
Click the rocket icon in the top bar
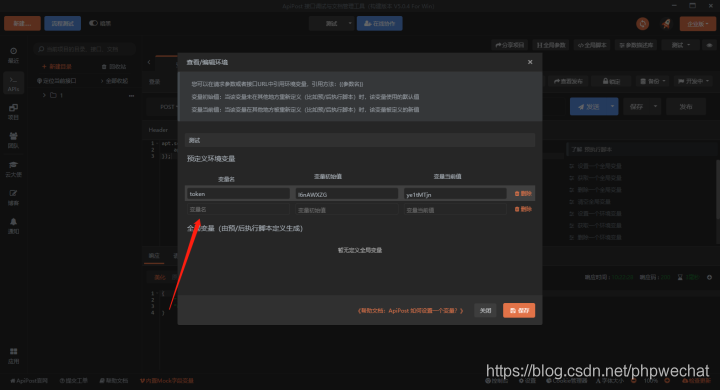666,24
